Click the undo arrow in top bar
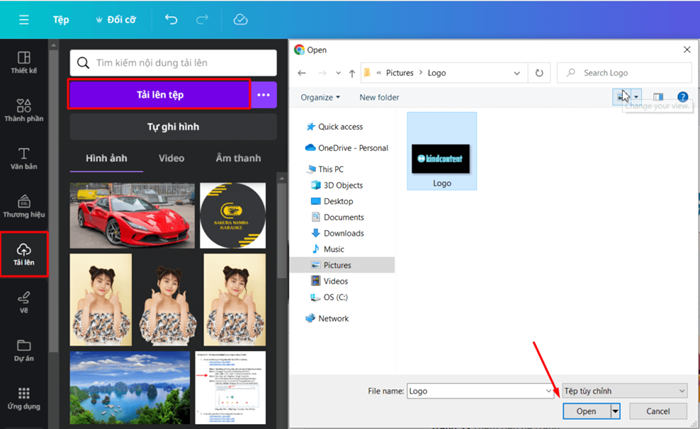Viewport: 700px width, 429px height. click(x=172, y=19)
